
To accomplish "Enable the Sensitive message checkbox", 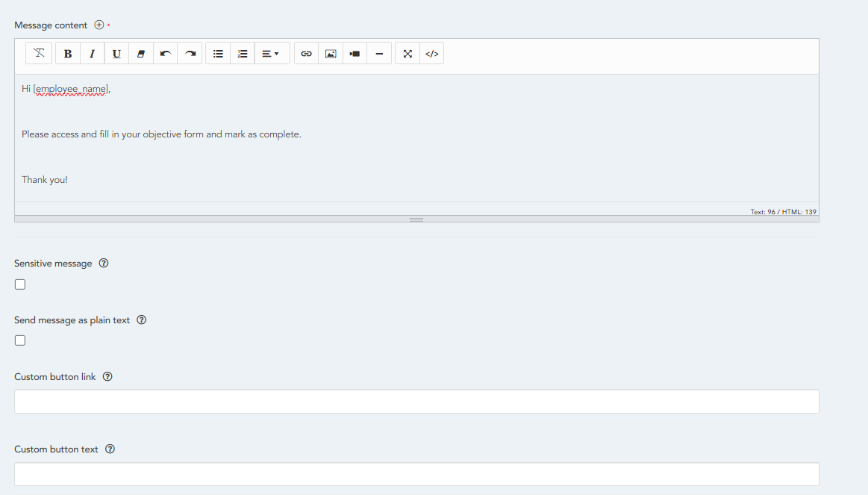I will point(20,284).
